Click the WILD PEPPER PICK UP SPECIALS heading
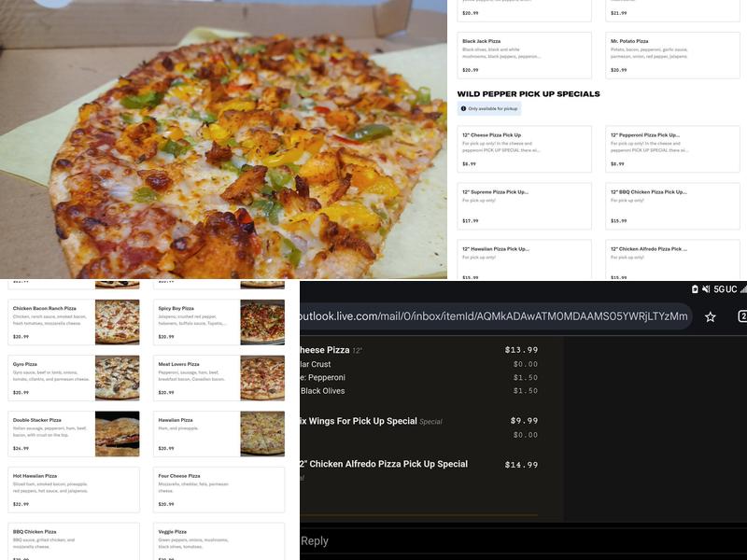Image resolution: width=747 pixels, height=560 pixels. [529, 94]
